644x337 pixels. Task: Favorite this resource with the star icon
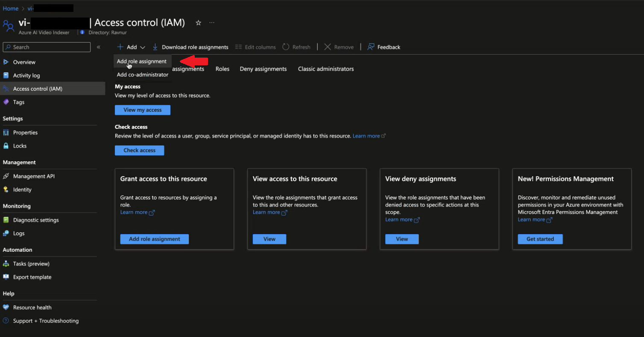(198, 23)
